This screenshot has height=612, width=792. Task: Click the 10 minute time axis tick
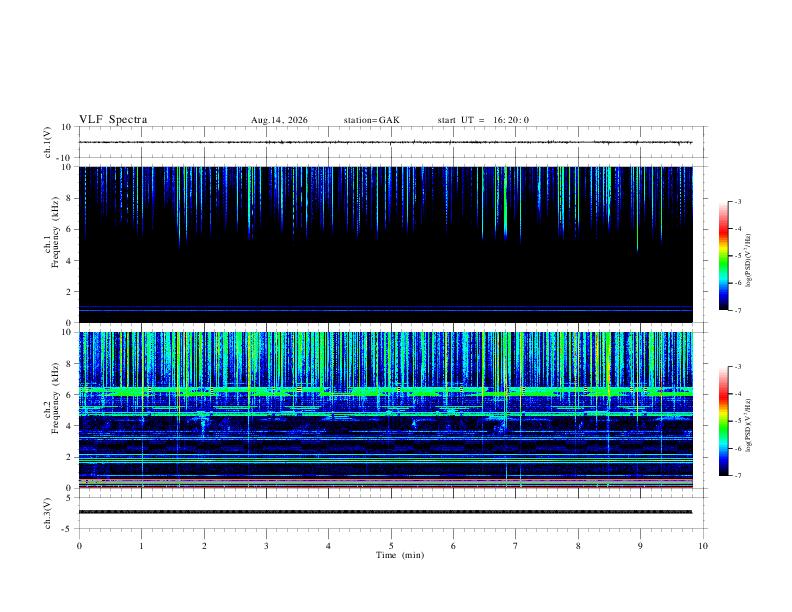[703, 546]
